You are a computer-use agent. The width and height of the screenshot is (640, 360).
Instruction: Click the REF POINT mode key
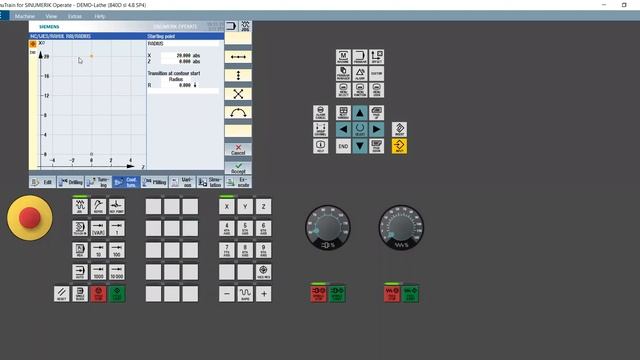tap(117, 207)
